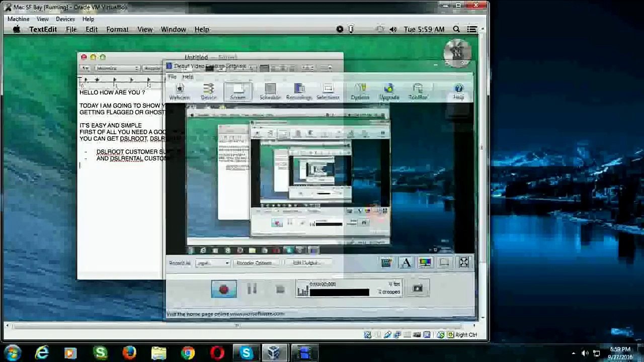Screen dimensions: 644x362
Task: Take a snapshot with the camera button
Action: point(418,288)
